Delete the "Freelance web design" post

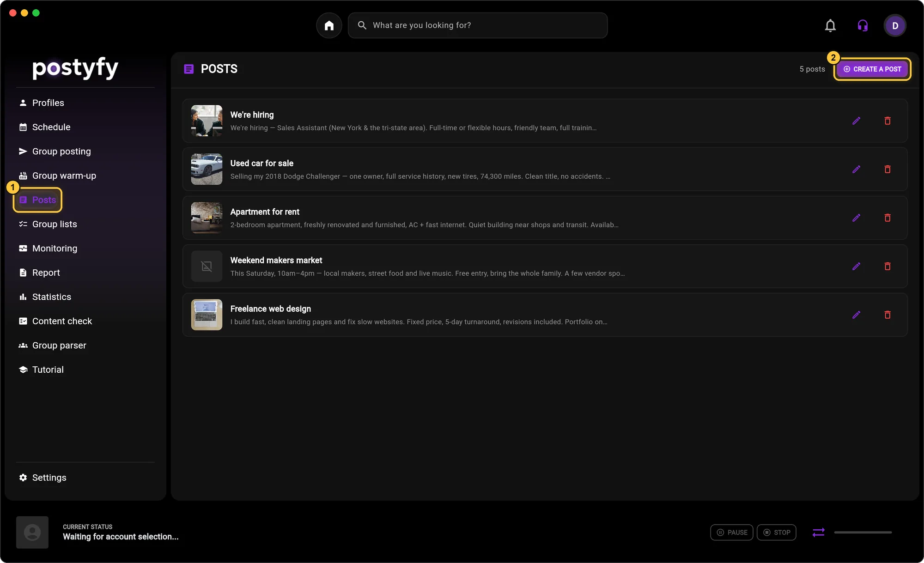click(888, 315)
